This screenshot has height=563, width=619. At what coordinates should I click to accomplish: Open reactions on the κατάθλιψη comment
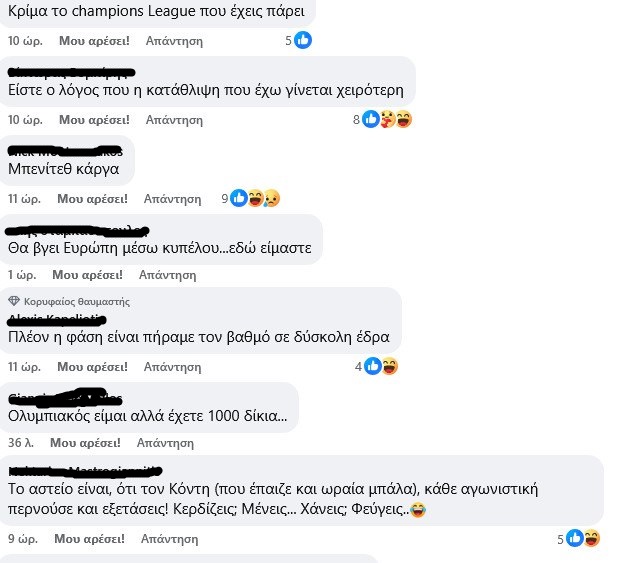pyautogui.click(x=383, y=119)
